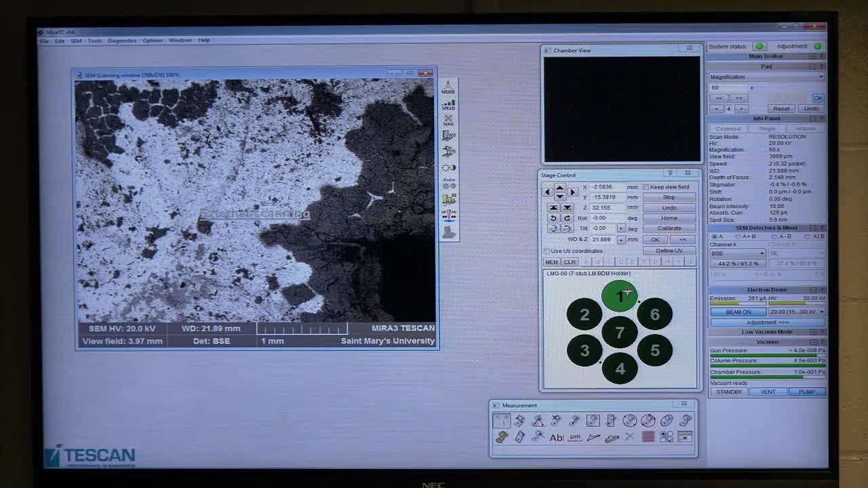
Task: Select the angle triangle measurement tool
Action: (x=538, y=421)
